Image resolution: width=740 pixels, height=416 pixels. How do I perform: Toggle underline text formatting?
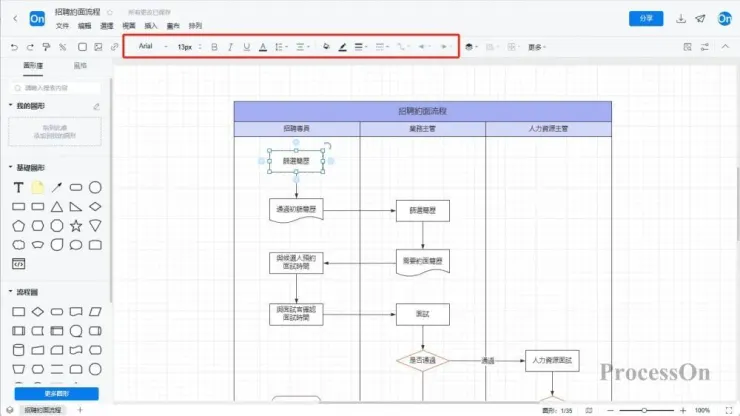[x=246, y=47]
